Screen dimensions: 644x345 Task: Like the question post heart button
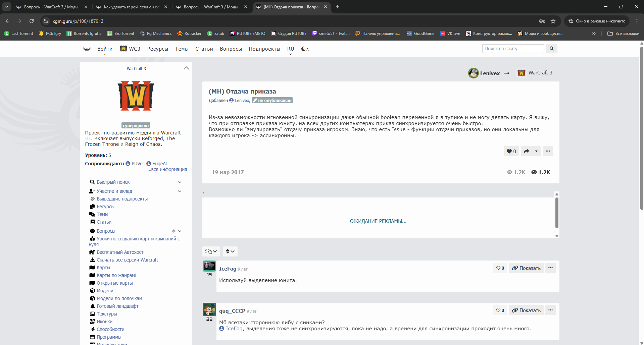[511, 151]
